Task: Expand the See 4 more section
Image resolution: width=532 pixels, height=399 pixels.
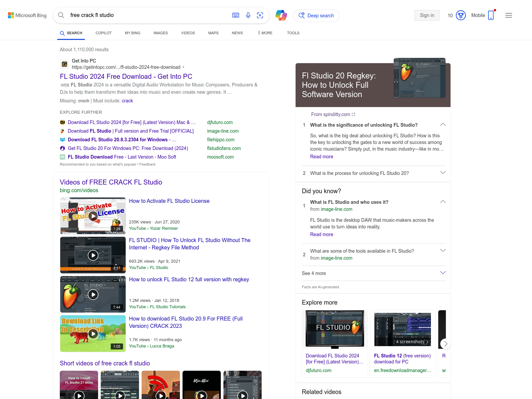Action: pyautogui.click(x=374, y=273)
